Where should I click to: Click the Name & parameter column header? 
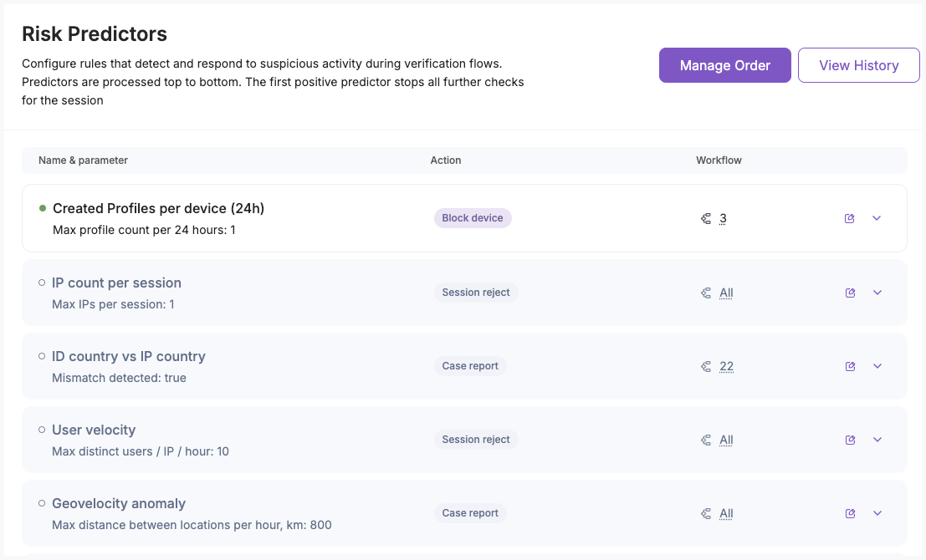(x=84, y=160)
